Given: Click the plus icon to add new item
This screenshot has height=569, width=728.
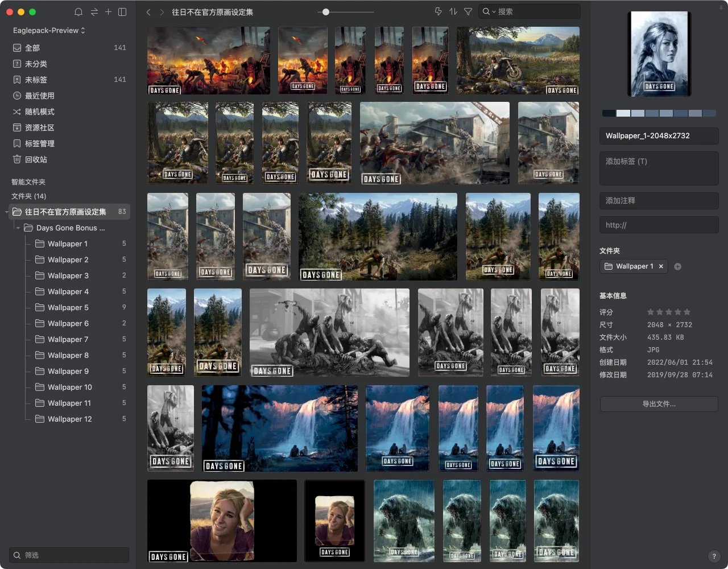Looking at the screenshot, I should click(x=108, y=12).
